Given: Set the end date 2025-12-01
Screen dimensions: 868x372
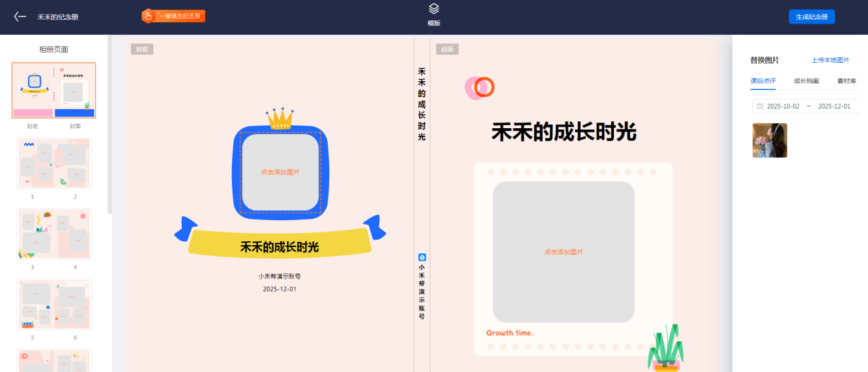Looking at the screenshot, I should [834, 106].
